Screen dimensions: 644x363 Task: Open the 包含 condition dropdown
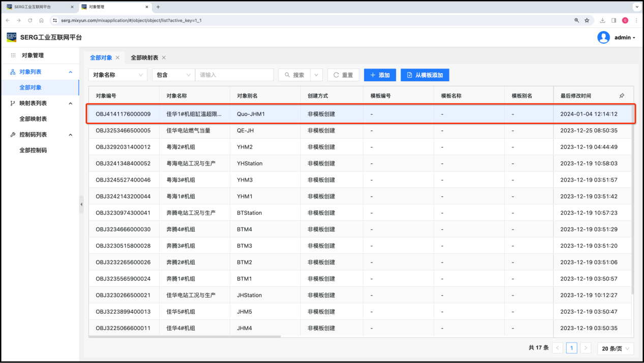pos(173,75)
